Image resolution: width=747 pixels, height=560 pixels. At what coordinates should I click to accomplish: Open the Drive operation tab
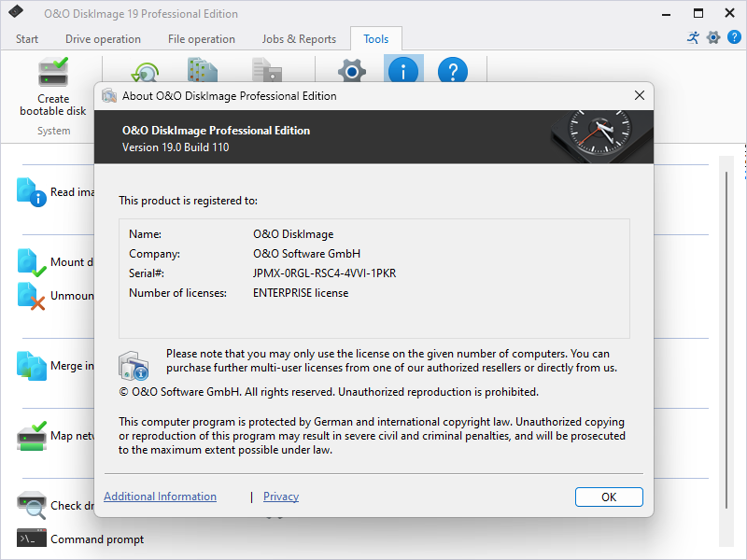pos(103,39)
